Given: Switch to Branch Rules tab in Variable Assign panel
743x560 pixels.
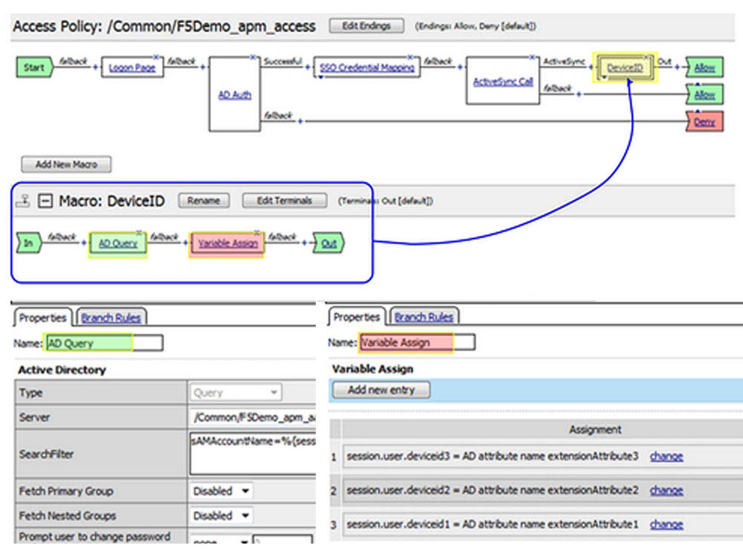Looking at the screenshot, I should tap(424, 317).
